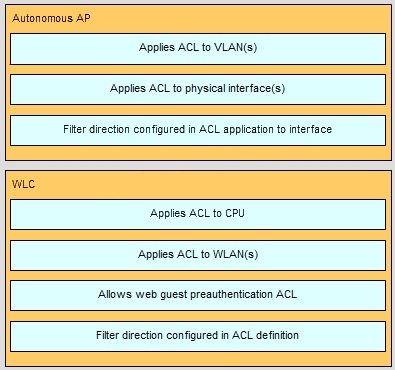Select the last answer box under Autonomous AP
This screenshot has width=395, height=370.
(x=198, y=130)
